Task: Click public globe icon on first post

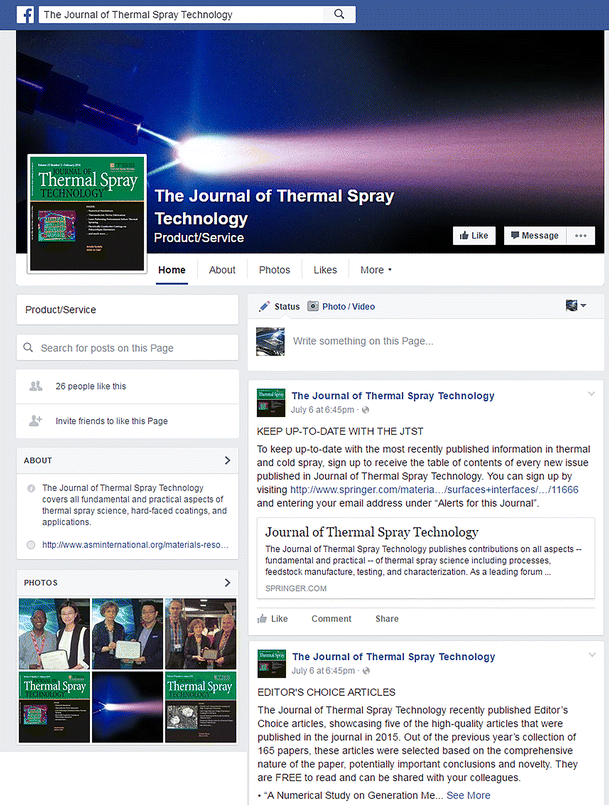Action: [366, 410]
